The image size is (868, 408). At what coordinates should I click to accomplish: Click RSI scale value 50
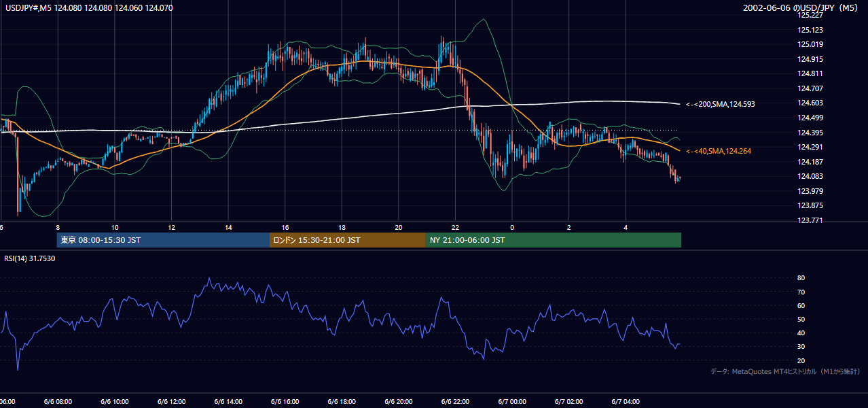point(801,319)
